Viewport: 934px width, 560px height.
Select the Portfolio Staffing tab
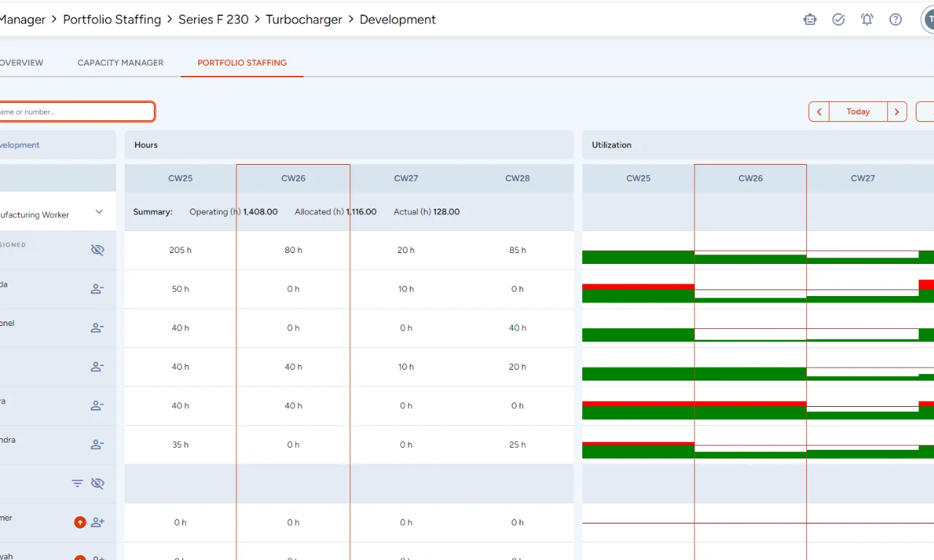[242, 63]
